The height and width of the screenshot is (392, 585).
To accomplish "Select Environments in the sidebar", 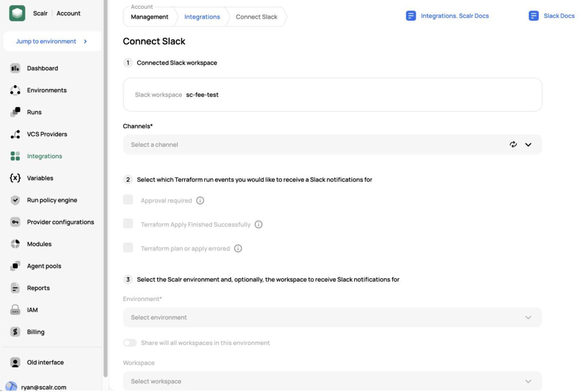I will pos(46,90).
